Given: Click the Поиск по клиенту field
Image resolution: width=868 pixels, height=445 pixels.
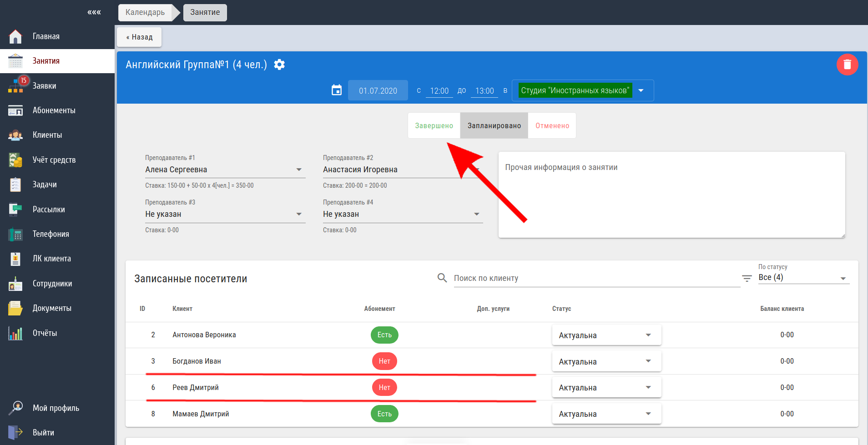Looking at the screenshot, I should coord(597,278).
